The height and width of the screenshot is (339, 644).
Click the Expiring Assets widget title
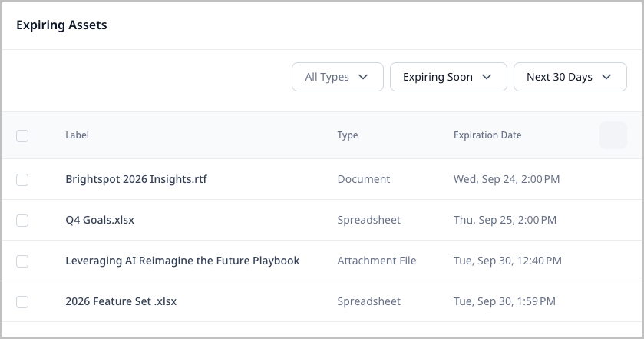click(61, 25)
